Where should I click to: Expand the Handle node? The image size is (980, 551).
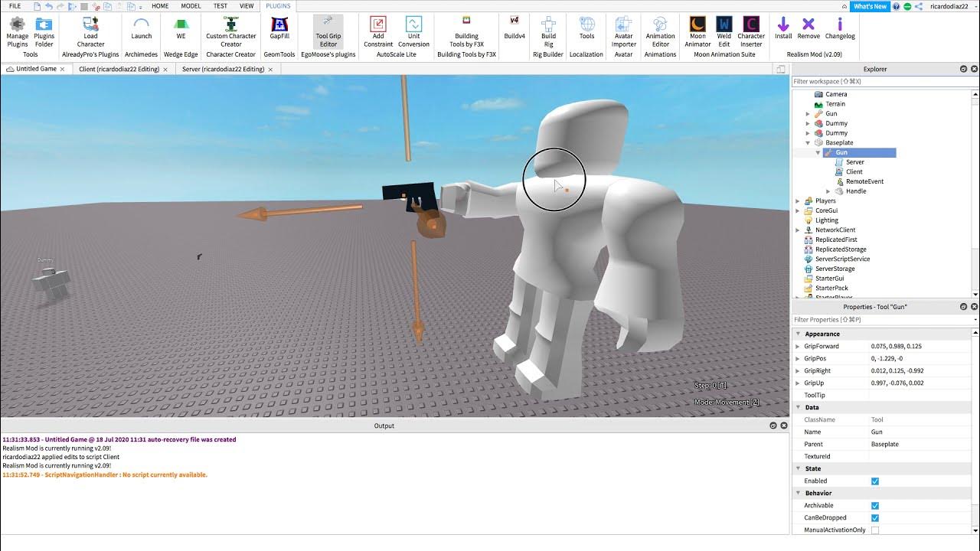pos(828,191)
